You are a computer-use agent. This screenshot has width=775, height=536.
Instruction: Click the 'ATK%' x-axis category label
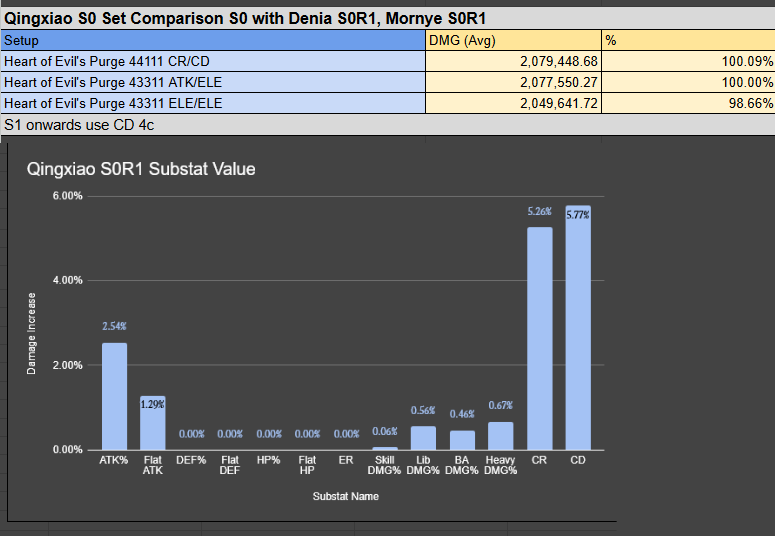click(114, 460)
